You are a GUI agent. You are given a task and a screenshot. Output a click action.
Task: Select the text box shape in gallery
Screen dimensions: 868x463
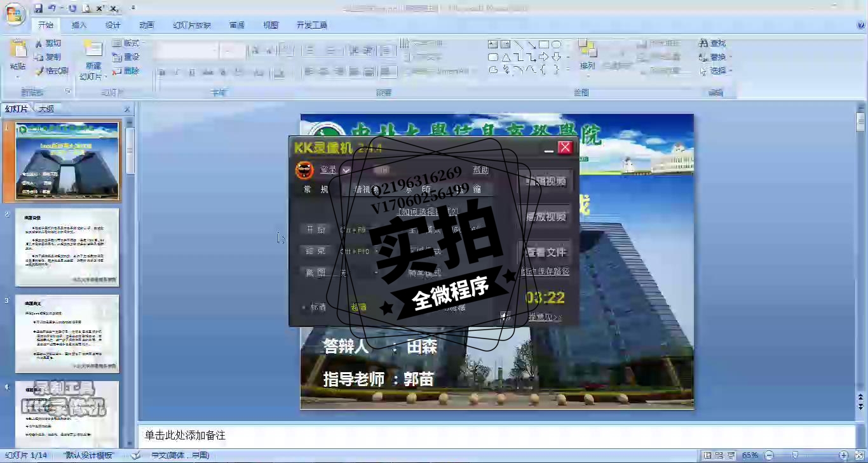(492, 44)
